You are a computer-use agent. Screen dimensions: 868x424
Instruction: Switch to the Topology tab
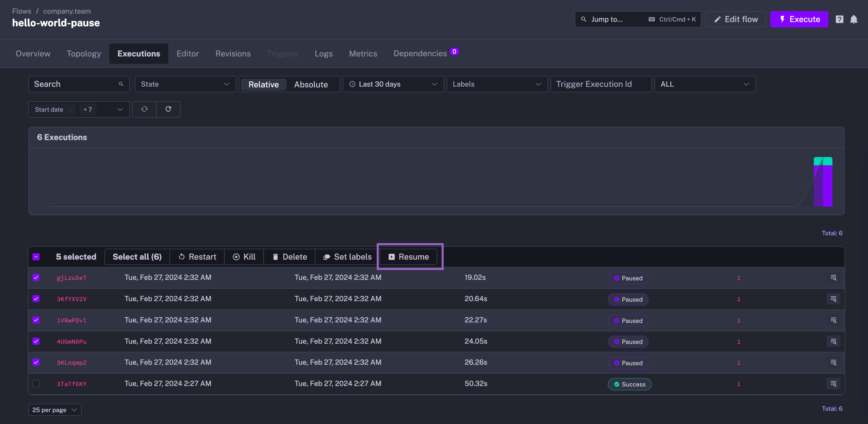pos(84,53)
